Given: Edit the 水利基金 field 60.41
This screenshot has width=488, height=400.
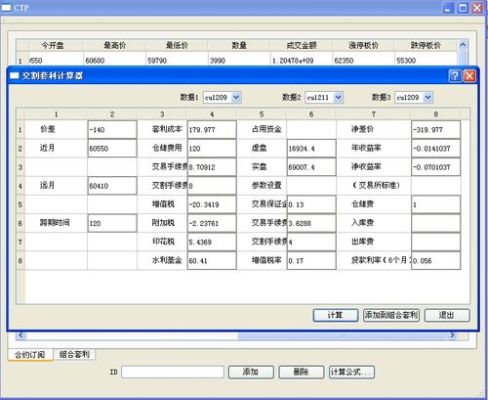Looking at the screenshot, I should click(212, 260).
